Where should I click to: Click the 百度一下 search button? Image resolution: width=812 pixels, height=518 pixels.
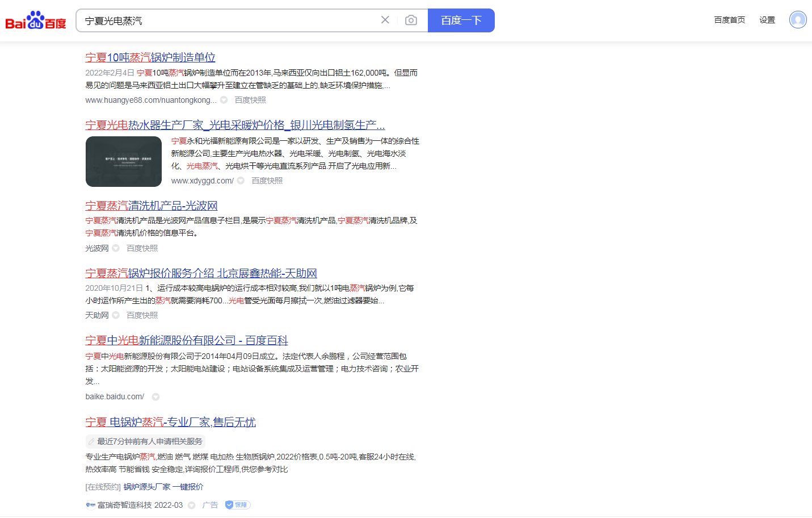pyautogui.click(x=461, y=20)
